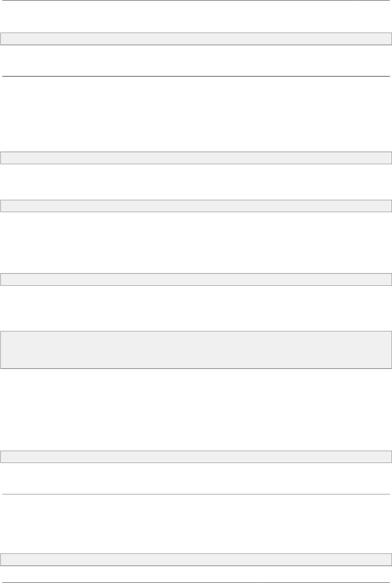Image resolution: width=392 pixels, height=583 pixels.
Task: Click the second gray code box from top
Action: (x=196, y=158)
